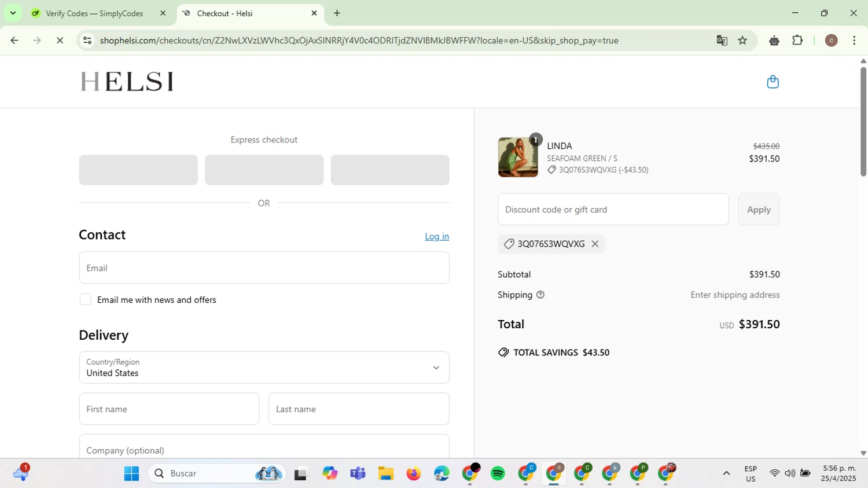The width and height of the screenshot is (868, 488).
Task: Focus the Email input field
Action: tap(264, 267)
